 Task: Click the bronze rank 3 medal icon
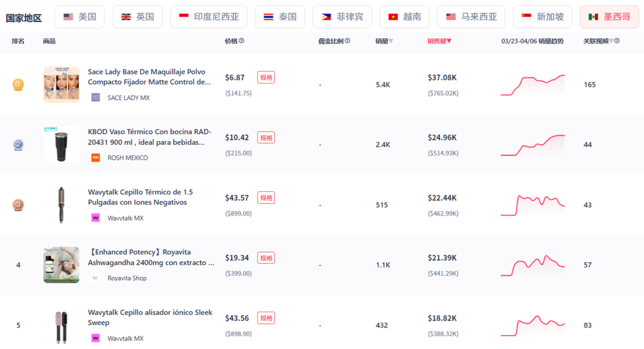[18, 205]
